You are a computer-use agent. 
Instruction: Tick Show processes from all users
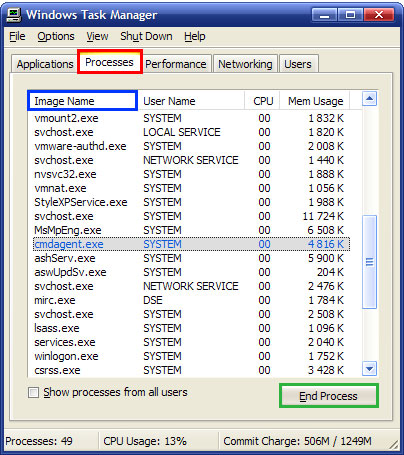tap(34, 392)
